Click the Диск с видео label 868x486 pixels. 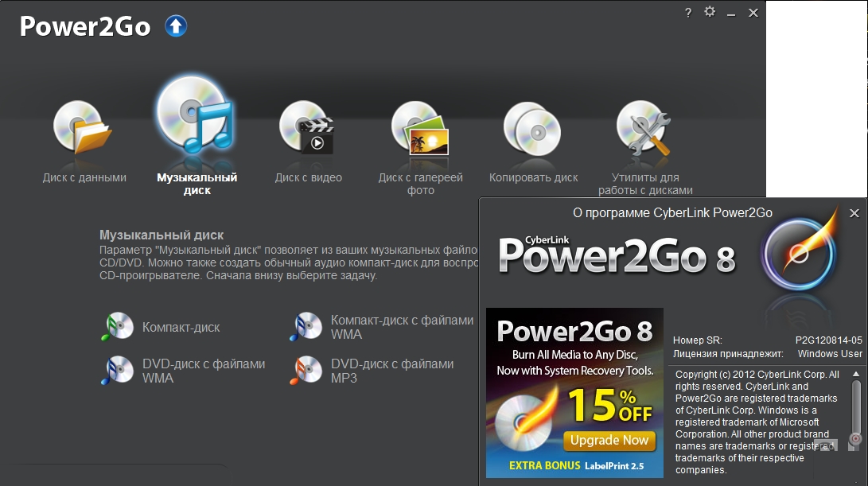click(x=309, y=177)
